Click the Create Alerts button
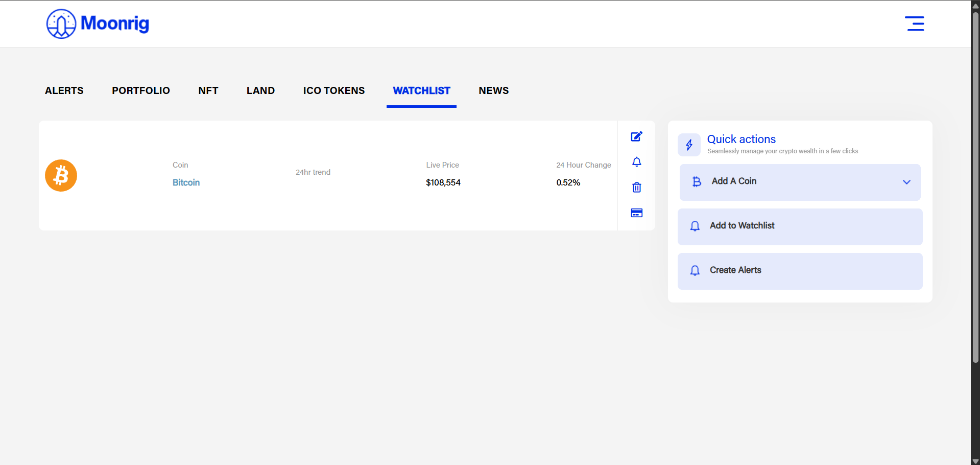The image size is (980, 465). pos(800,271)
